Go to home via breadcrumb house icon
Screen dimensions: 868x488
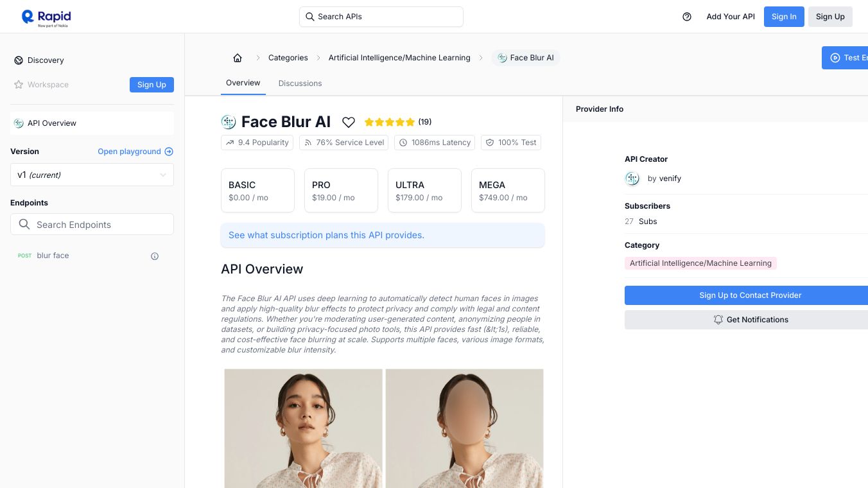point(238,58)
